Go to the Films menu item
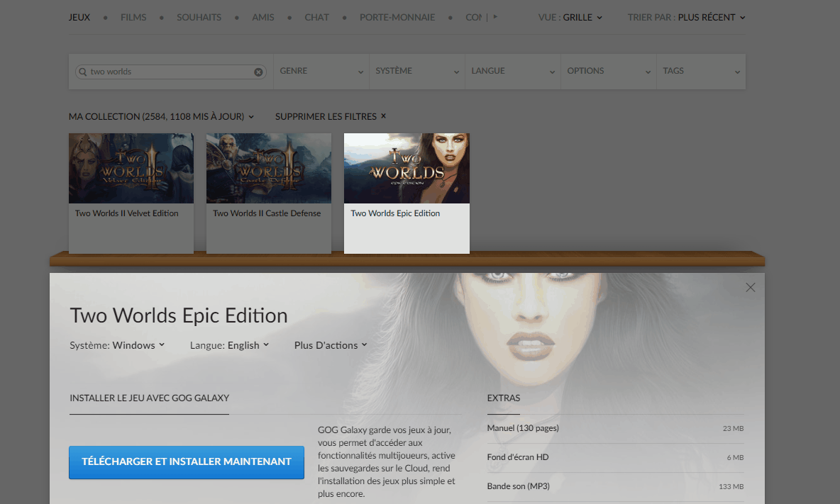This screenshot has width=840, height=504. tap(133, 17)
